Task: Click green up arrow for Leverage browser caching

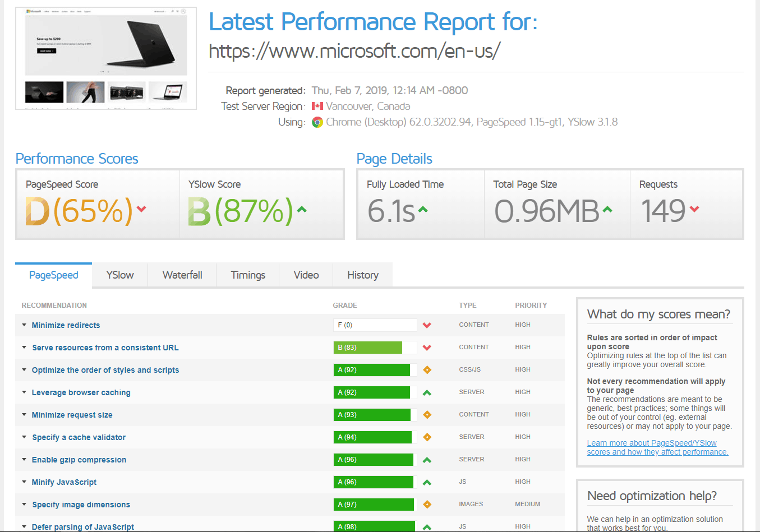Action: 427,392
